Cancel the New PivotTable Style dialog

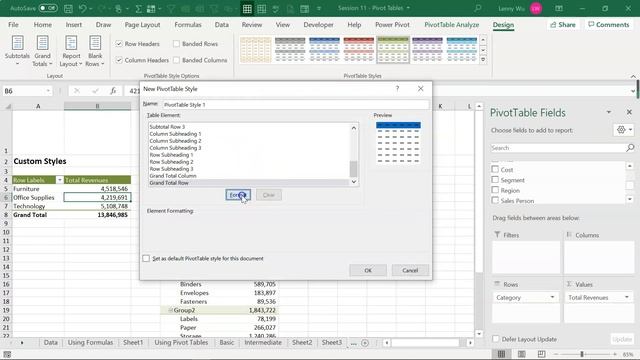coord(410,270)
